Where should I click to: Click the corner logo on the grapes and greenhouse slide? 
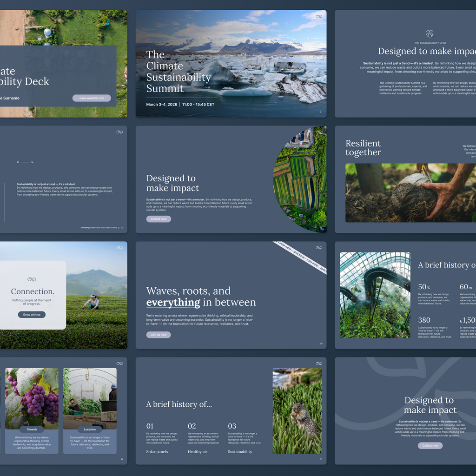tap(120, 364)
